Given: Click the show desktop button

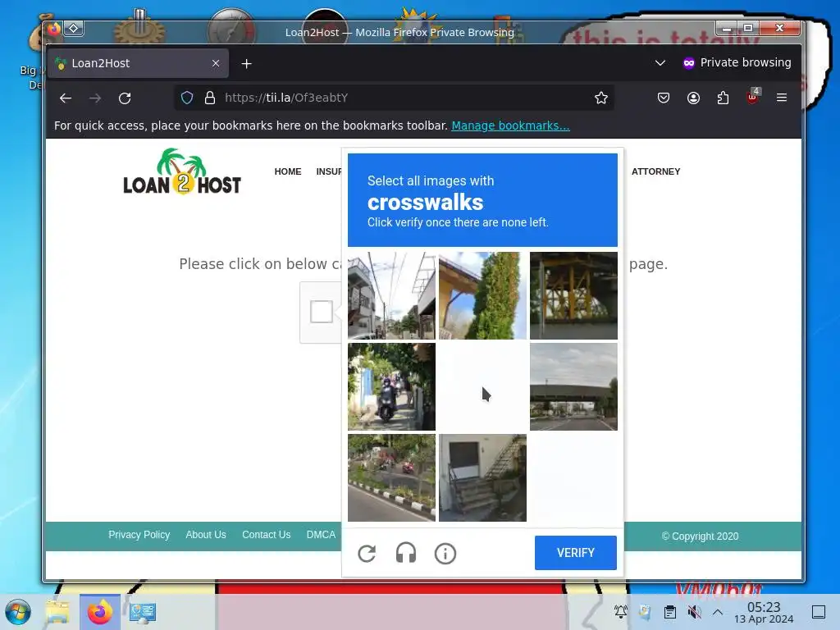Looking at the screenshot, I should 819,611.
